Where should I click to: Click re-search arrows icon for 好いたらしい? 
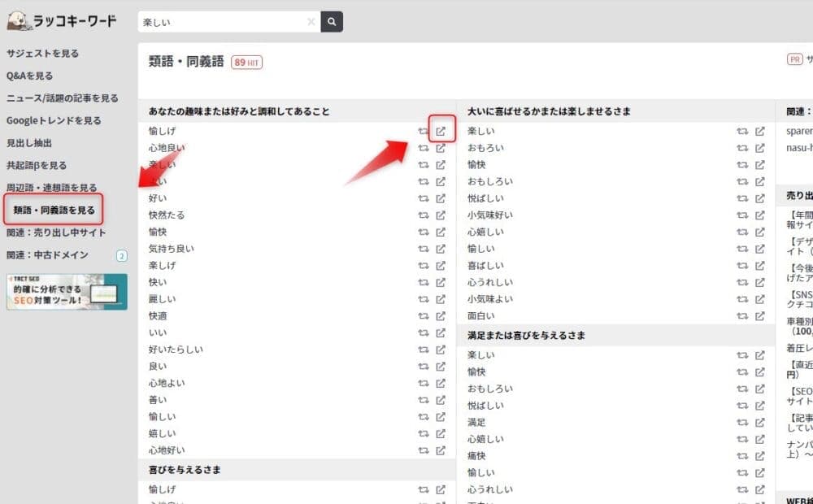(424, 350)
